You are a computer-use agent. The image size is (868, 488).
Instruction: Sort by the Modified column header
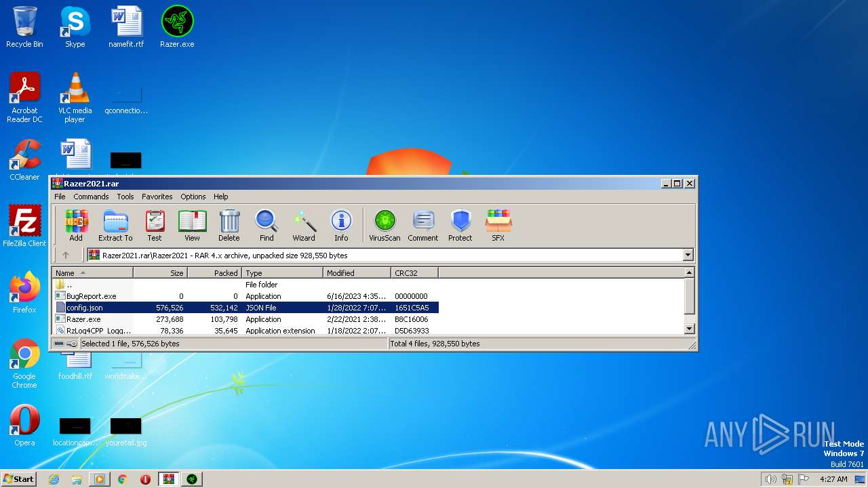pyautogui.click(x=357, y=273)
